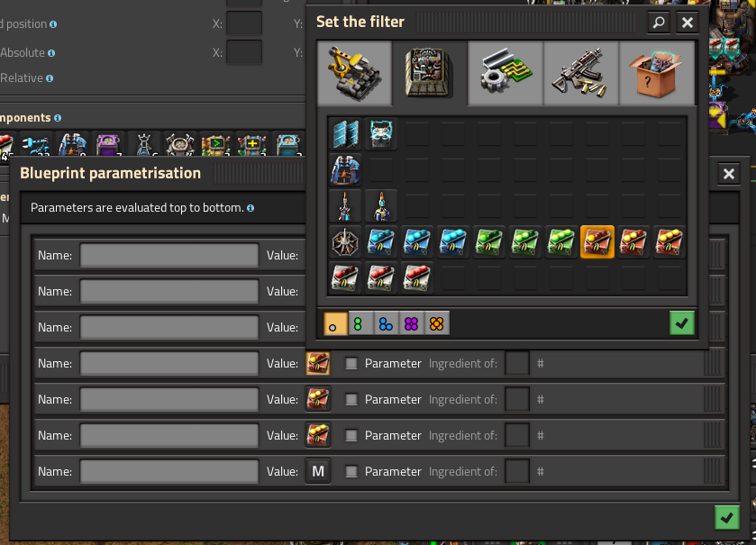756x545 pixels.
Task: Grab the drag handle of highlighted value row
Action: [712, 363]
